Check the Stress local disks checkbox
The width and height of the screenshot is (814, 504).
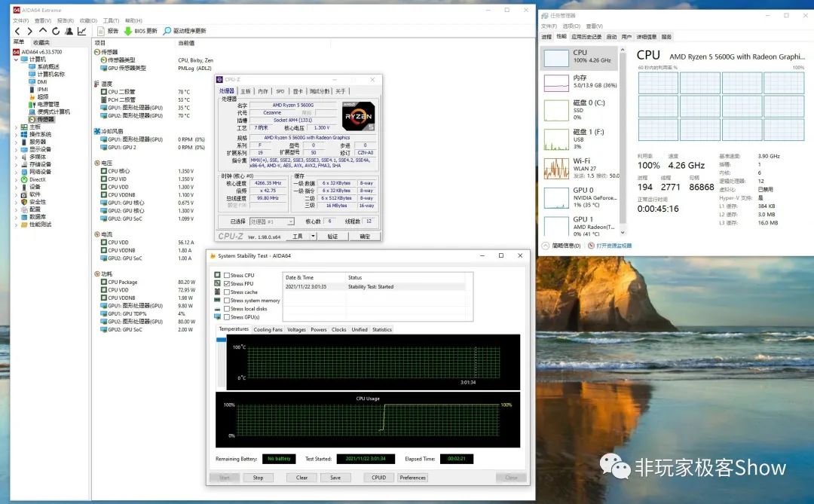(x=227, y=309)
